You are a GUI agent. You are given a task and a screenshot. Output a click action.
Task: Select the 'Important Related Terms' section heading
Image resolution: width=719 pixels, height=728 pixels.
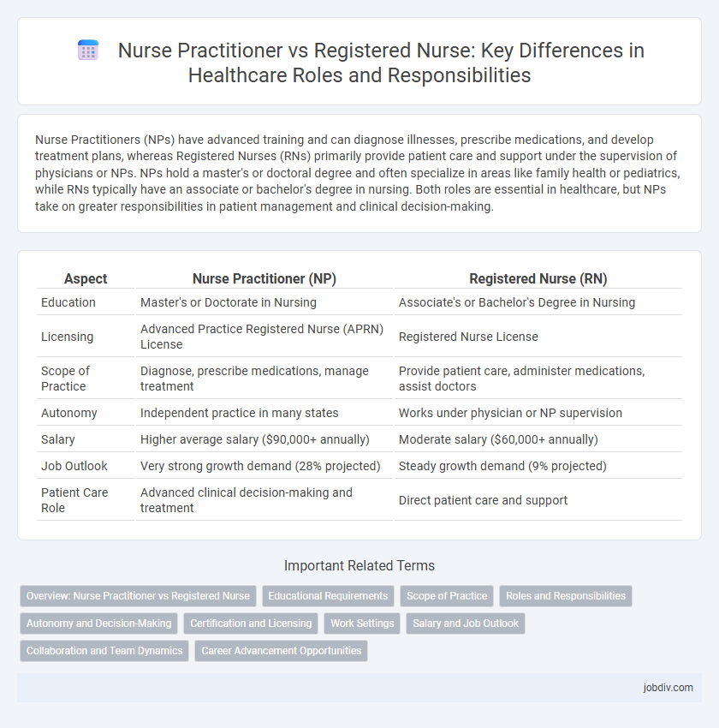359,565
